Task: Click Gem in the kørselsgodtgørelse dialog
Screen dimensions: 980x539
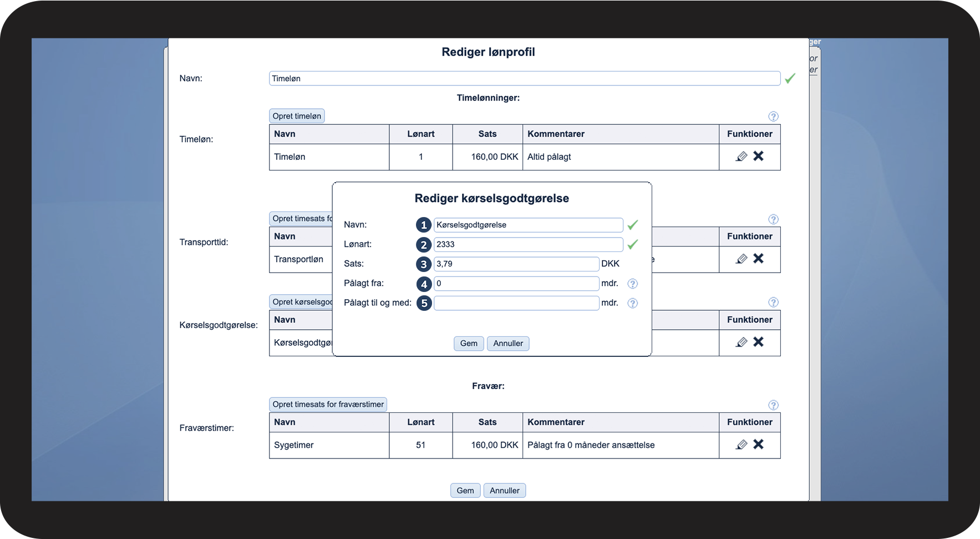Action: pyautogui.click(x=469, y=344)
